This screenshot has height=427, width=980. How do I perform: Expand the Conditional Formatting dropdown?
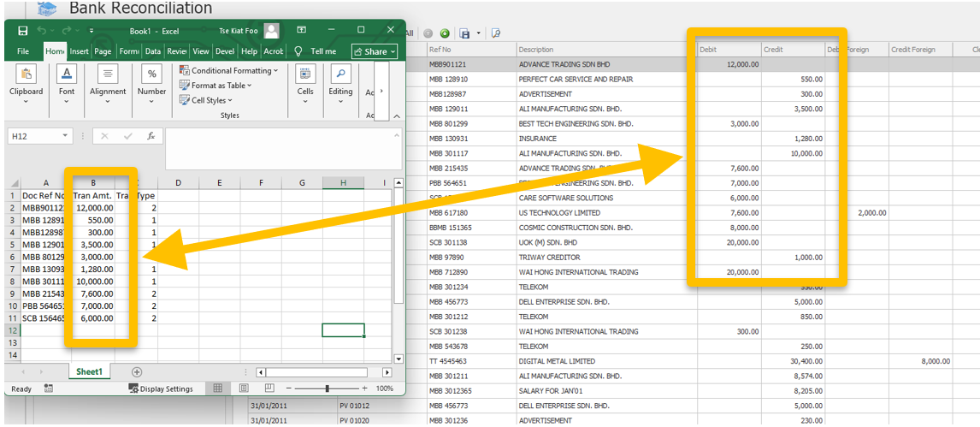click(230, 71)
